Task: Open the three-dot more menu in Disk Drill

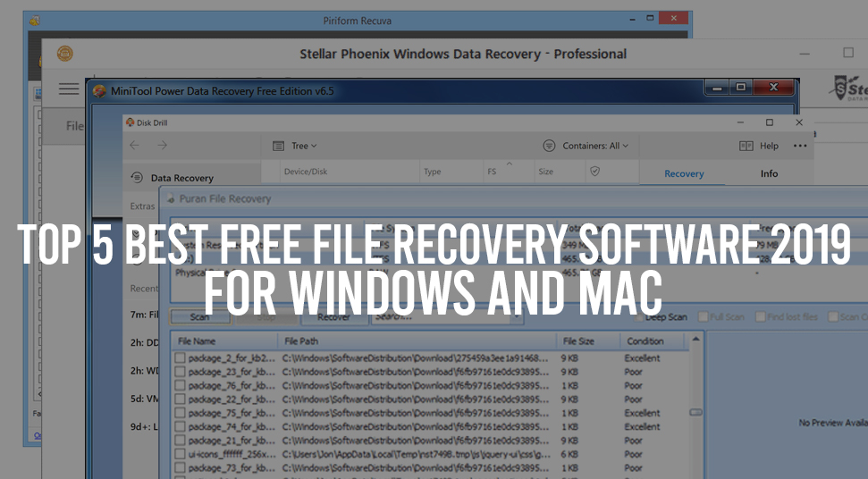Action: point(800,146)
